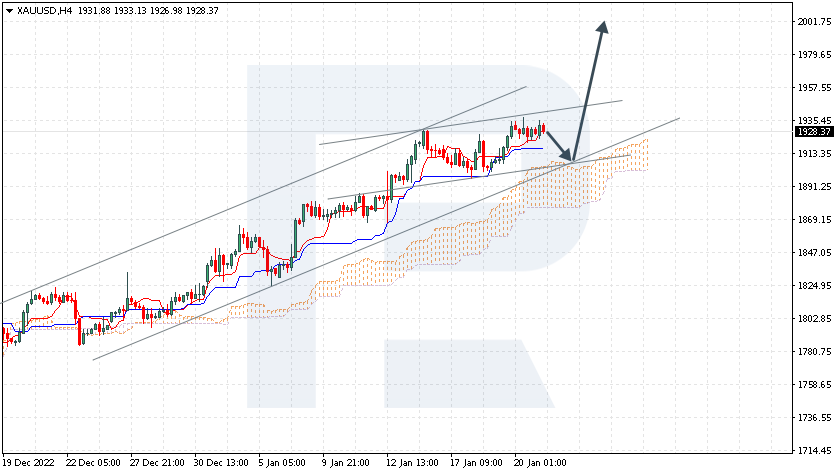The height and width of the screenshot is (474, 838).
Task: Click the small triangle beside the XAUUSD symbol
Action: (x=9, y=10)
